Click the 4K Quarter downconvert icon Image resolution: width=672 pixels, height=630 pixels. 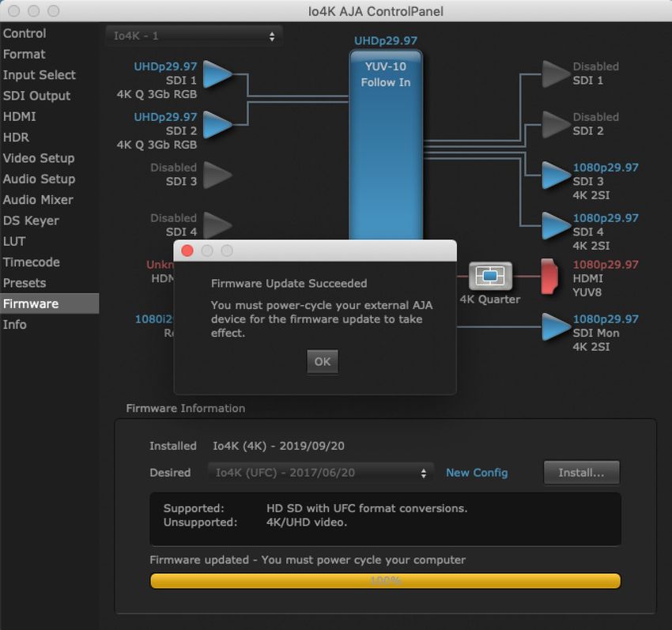point(490,276)
